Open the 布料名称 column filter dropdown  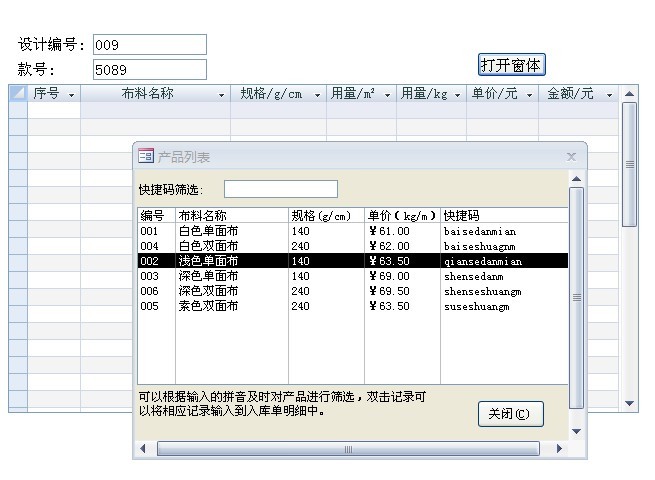tap(221, 95)
